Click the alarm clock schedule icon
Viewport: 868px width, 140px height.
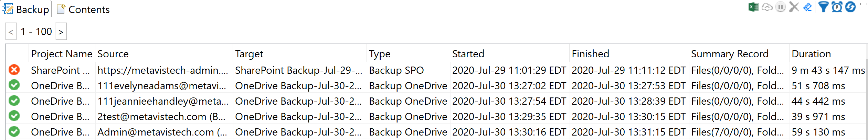(x=837, y=7)
